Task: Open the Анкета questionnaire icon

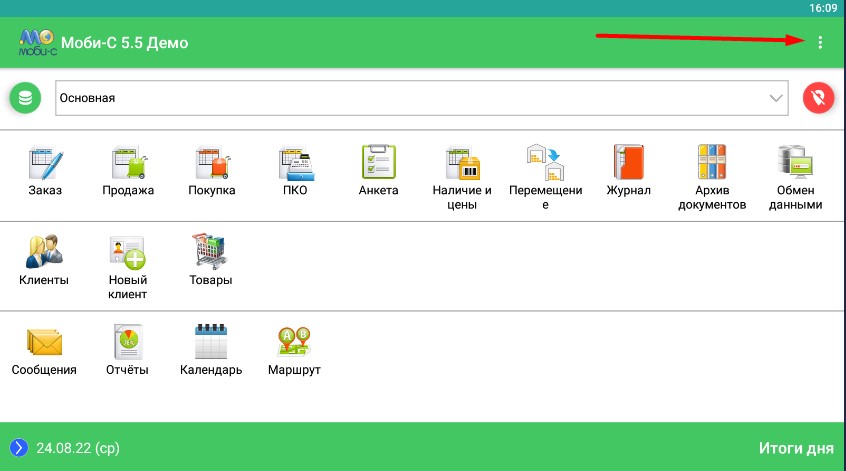Action: pos(379,170)
